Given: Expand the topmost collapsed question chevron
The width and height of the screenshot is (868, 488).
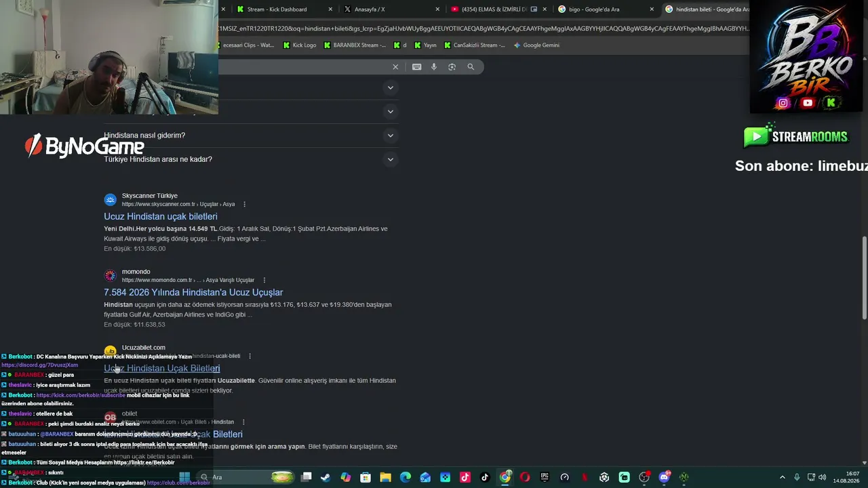Looking at the screenshot, I should click(390, 87).
